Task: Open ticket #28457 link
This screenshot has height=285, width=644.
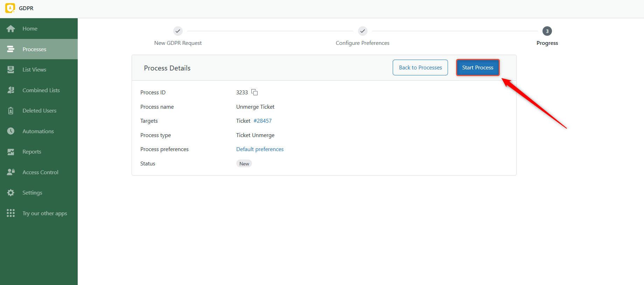Action: 262,121
